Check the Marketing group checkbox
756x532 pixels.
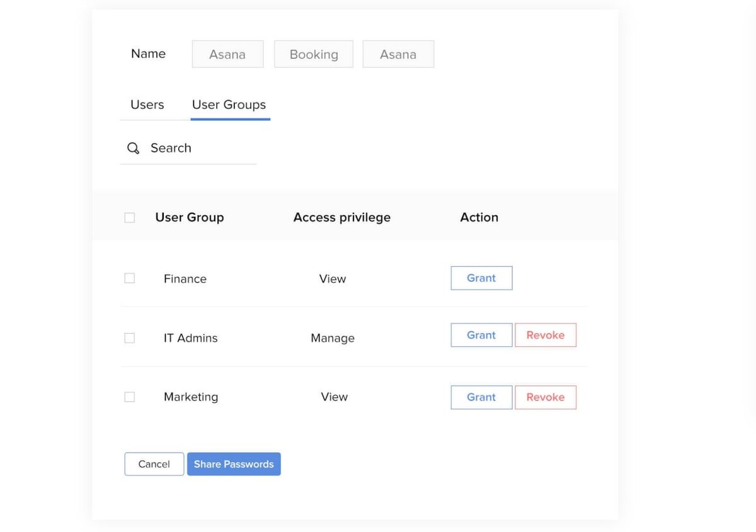pos(129,397)
